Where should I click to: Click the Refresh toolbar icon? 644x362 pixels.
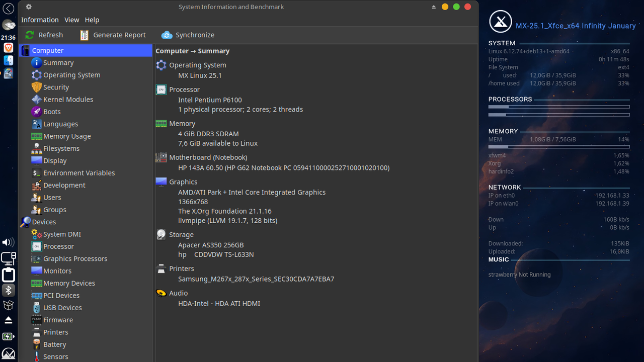pos(30,35)
